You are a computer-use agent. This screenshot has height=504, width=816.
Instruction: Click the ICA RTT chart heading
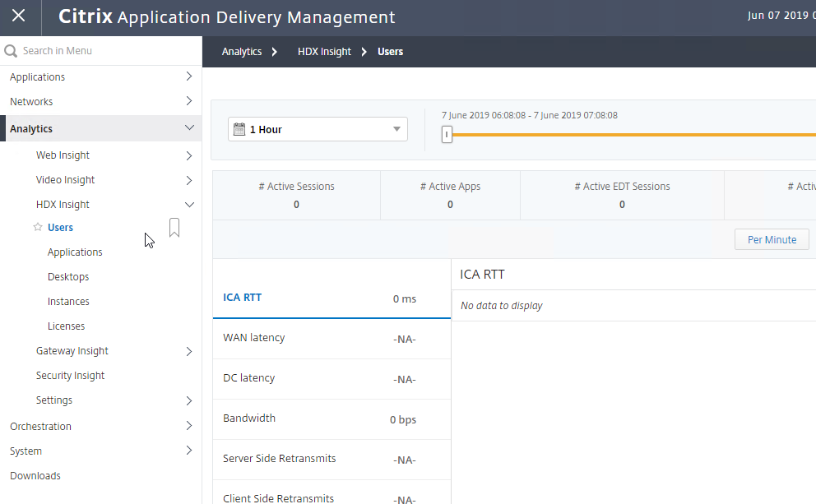[482, 275]
